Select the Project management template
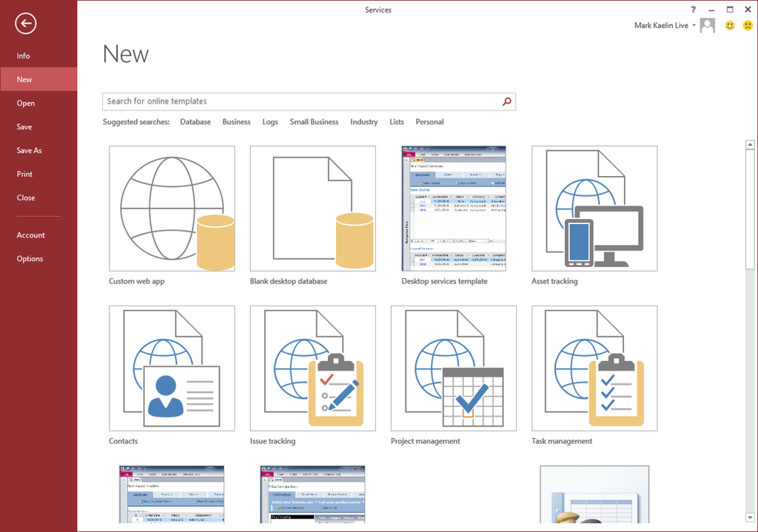This screenshot has width=758, height=532. [454, 368]
